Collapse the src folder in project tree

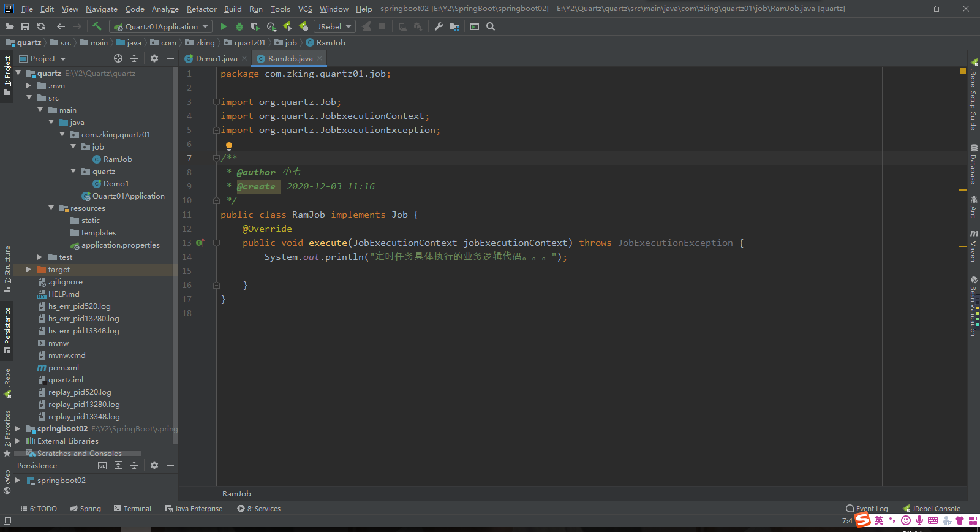[29, 98]
